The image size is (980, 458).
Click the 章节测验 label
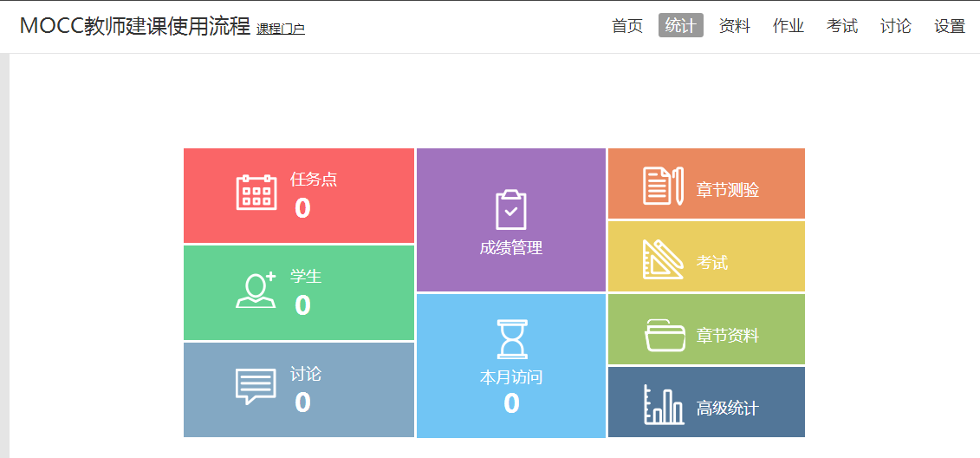click(728, 190)
